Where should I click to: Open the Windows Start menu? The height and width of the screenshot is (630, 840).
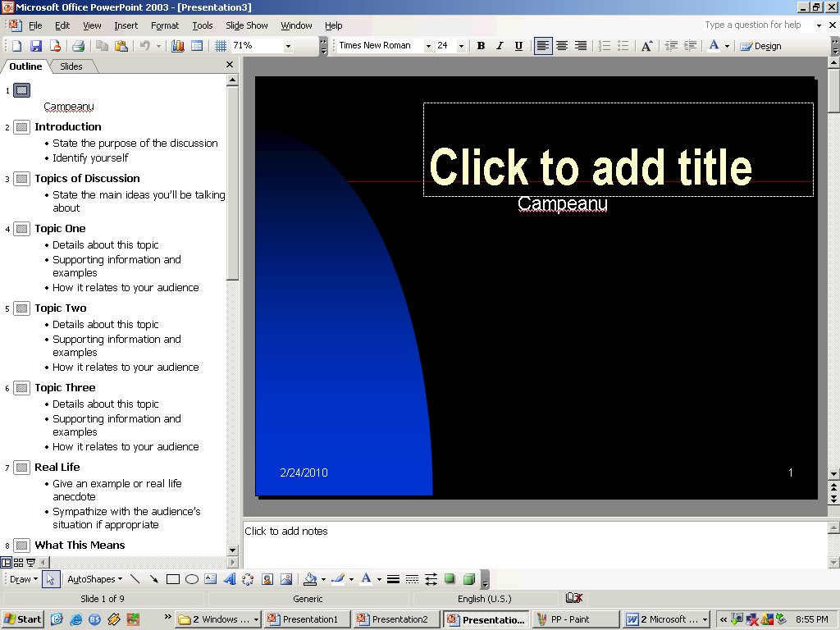click(x=22, y=619)
